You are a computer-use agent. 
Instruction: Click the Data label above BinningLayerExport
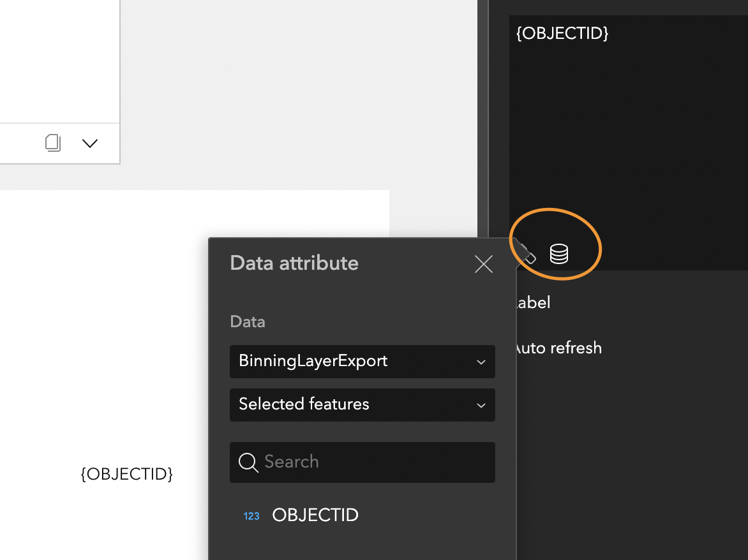(x=248, y=321)
